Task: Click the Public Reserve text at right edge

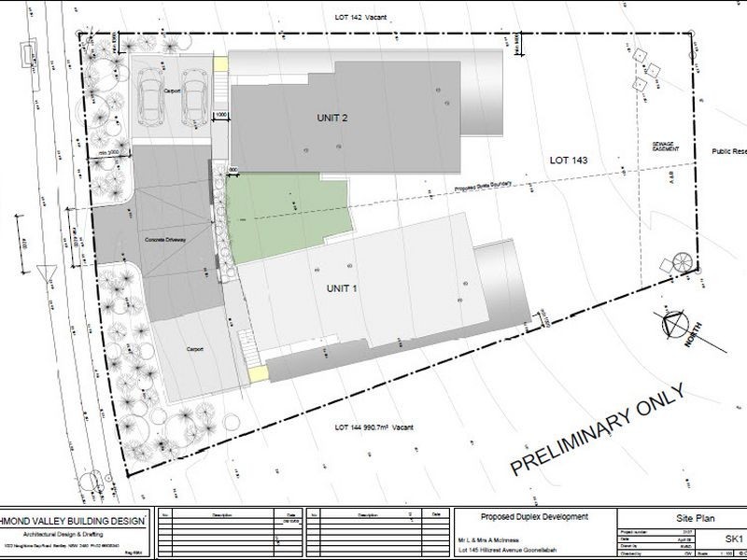Action: click(x=729, y=151)
